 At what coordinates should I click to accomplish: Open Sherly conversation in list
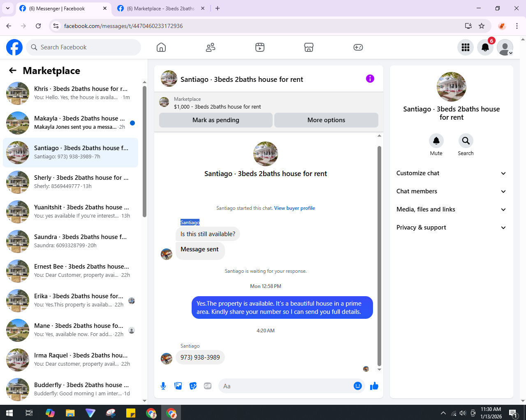pyautogui.click(x=71, y=182)
